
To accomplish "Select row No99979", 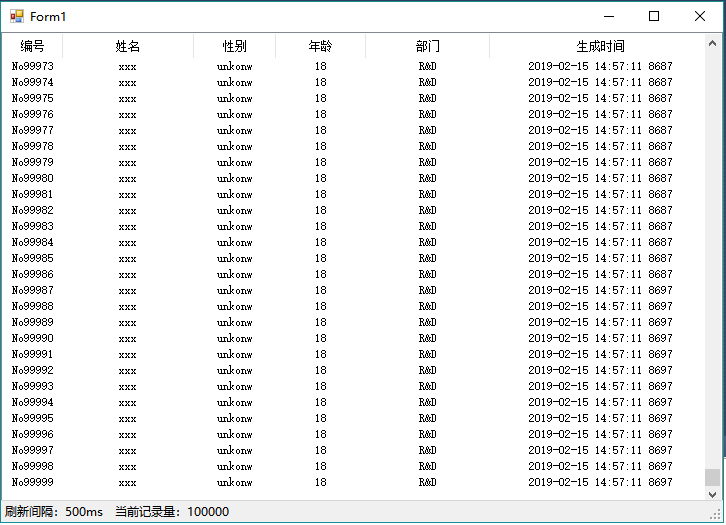I will click(353, 162).
